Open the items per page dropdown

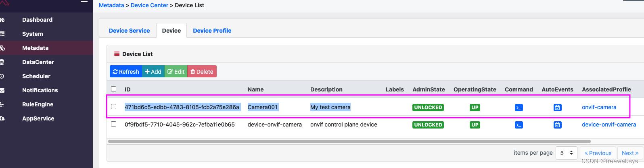[566, 153]
